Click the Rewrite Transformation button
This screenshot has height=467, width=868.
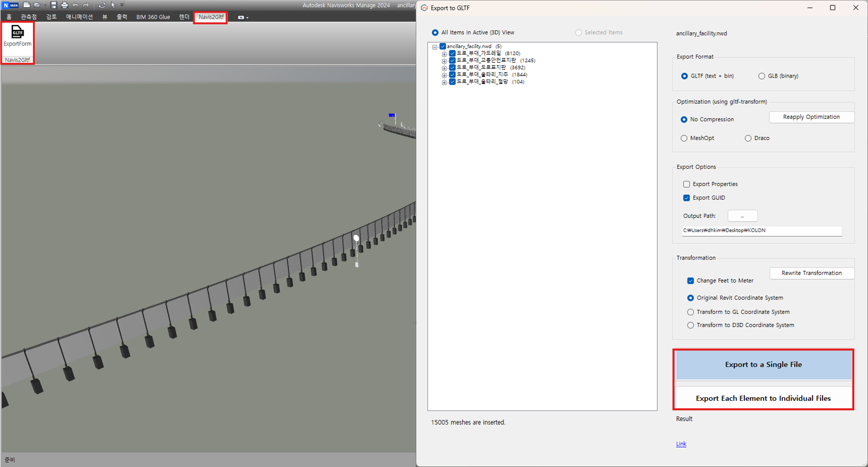coord(812,273)
